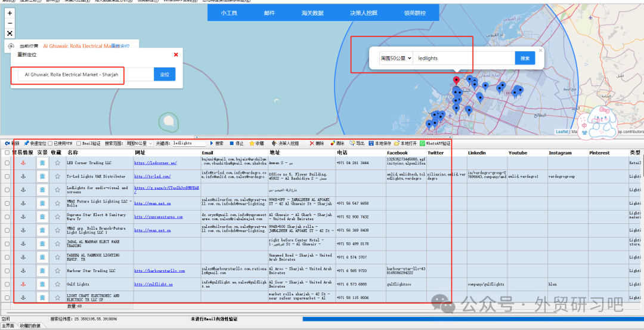
Task: Switch to 收藏的数据 bottom tab
Action: click(x=30, y=326)
